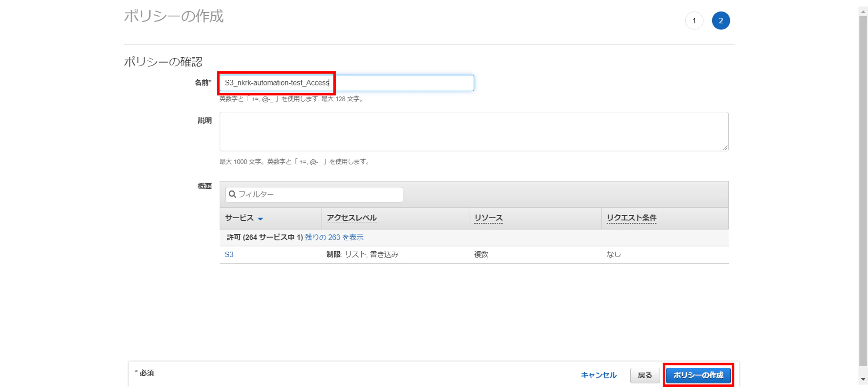This screenshot has height=387, width=868.
Task: Click the キャンセル link
Action: [598, 375]
